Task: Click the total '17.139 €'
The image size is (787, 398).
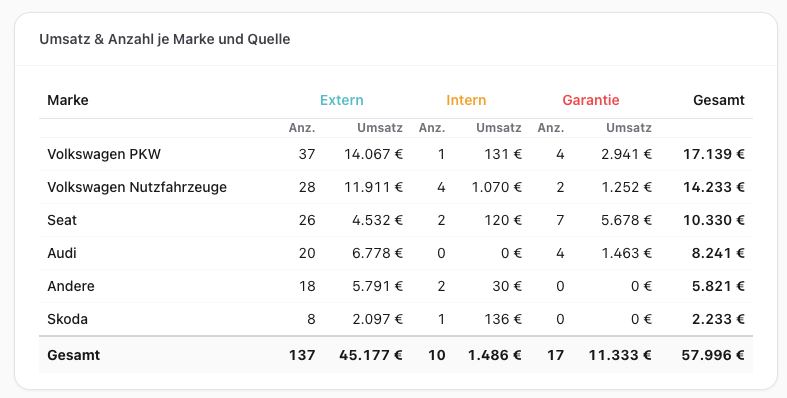Action: [x=714, y=154]
